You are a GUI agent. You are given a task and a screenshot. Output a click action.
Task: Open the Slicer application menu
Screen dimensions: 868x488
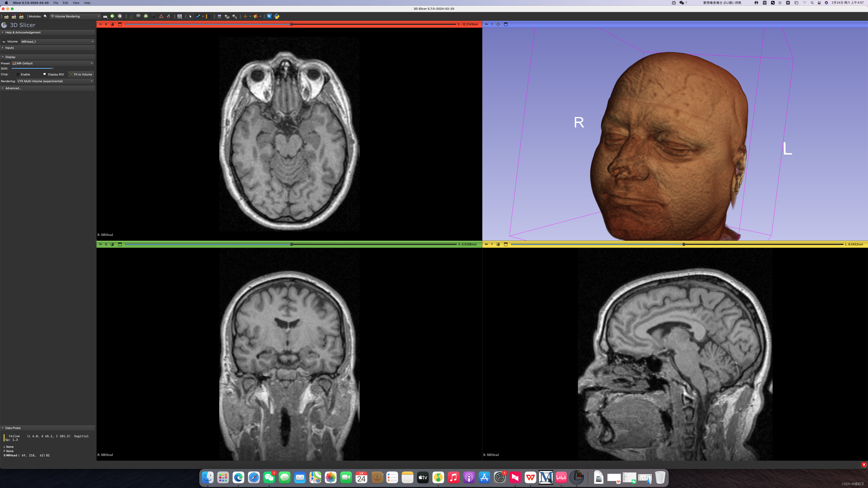(x=31, y=3)
